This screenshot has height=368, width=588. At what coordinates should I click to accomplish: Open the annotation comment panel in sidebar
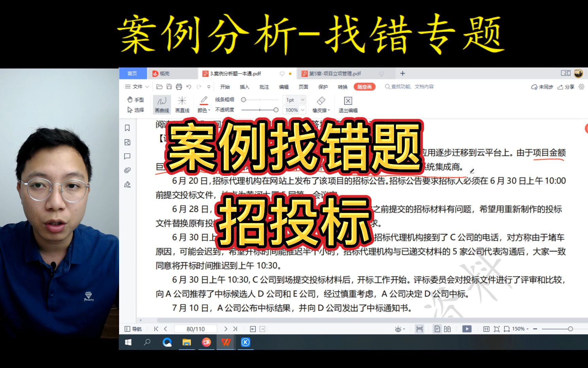[127, 156]
